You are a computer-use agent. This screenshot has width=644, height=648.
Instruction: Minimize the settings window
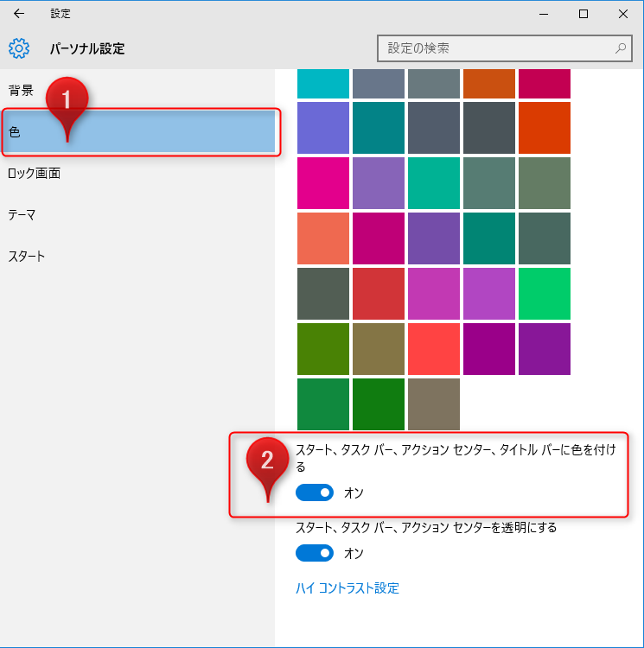(544, 14)
